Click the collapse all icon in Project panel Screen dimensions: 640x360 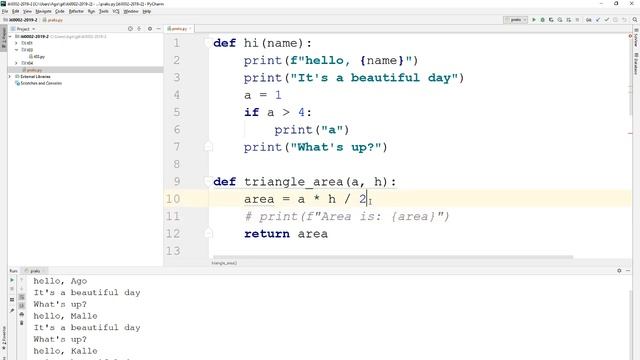[x=139, y=29]
